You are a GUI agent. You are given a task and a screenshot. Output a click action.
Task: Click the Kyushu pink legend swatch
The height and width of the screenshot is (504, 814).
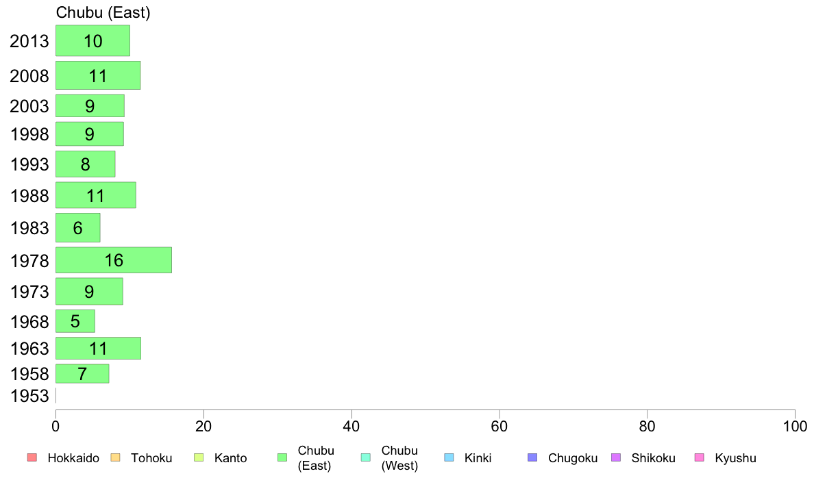click(700, 457)
